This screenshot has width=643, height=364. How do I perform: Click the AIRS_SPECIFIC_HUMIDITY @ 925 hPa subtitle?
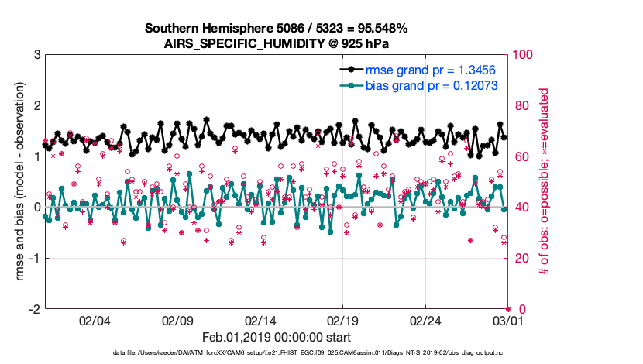coord(277,43)
